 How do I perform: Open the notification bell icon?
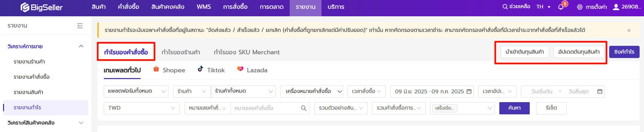click(x=561, y=7)
